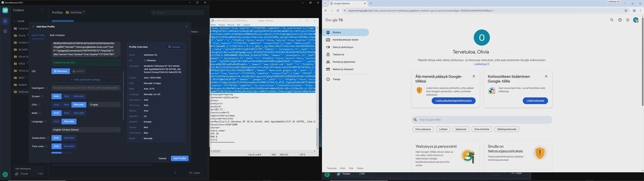Open CPU cores dropdown '8 ядер'
Screen dimensions: 644x181
[x=104, y=105]
